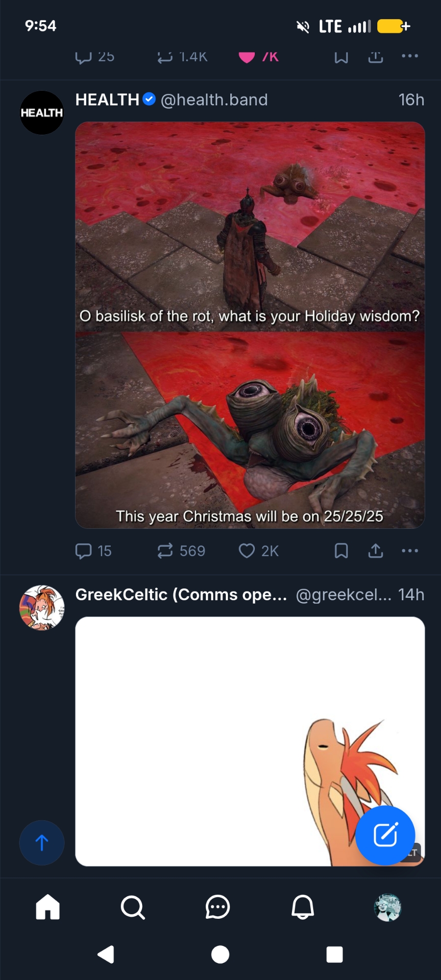Bookmark the HEALTH basilisk post
The width and height of the screenshot is (441, 980).
341,551
